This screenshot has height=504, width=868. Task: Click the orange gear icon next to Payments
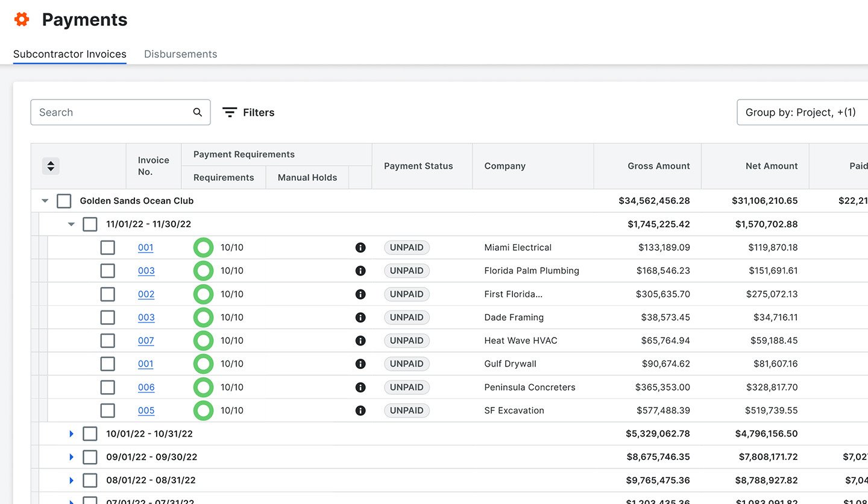pos(21,19)
